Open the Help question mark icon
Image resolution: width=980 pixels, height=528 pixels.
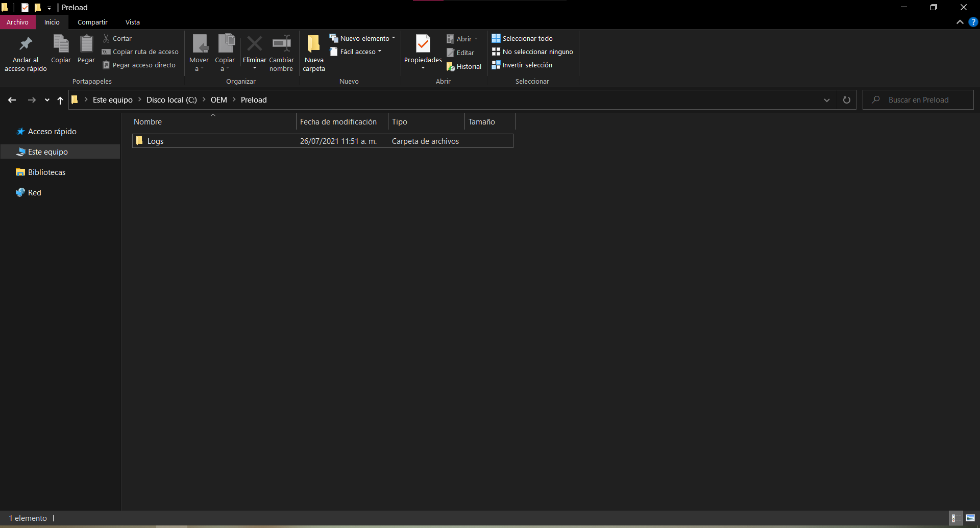pyautogui.click(x=973, y=22)
